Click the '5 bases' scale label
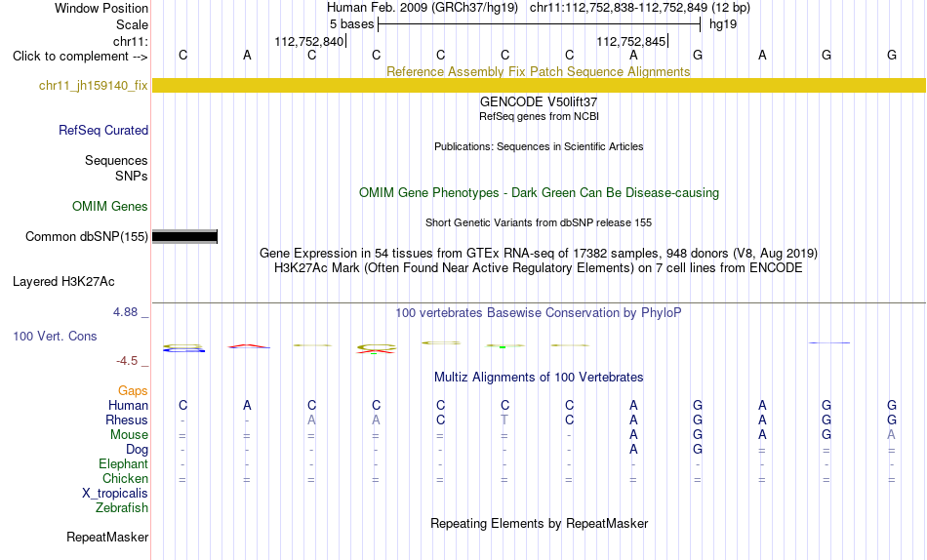The image size is (927, 560). click(351, 24)
